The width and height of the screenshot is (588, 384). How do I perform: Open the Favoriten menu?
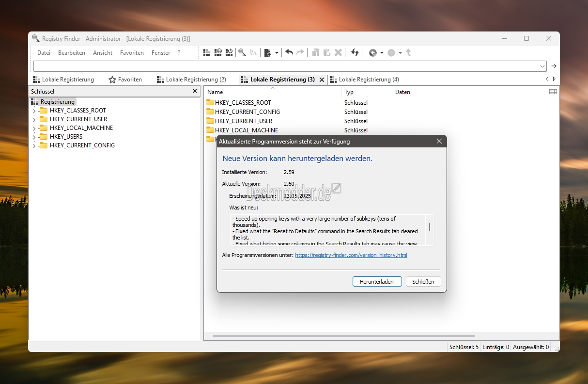(132, 53)
